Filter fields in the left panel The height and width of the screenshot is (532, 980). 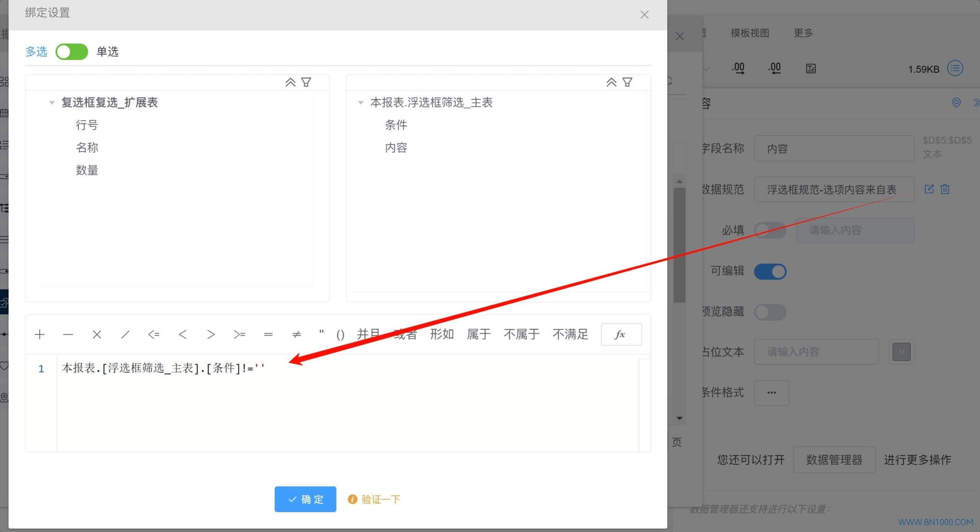(x=306, y=82)
